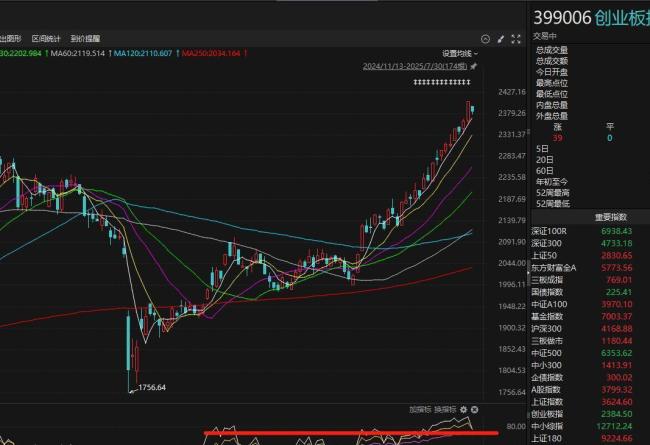
Task: Select the 最高点位 row
Action: 593,83
